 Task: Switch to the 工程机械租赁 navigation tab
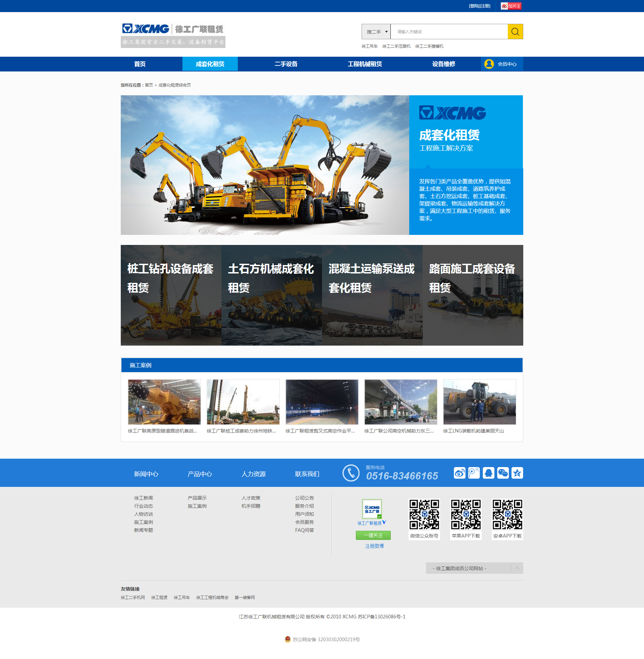coord(365,64)
